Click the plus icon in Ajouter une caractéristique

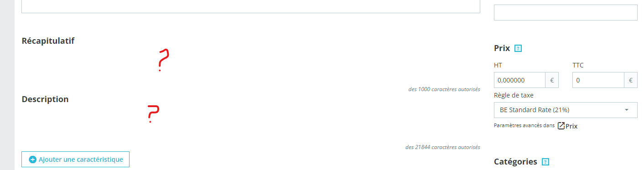pyautogui.click(x=32, y=160)
